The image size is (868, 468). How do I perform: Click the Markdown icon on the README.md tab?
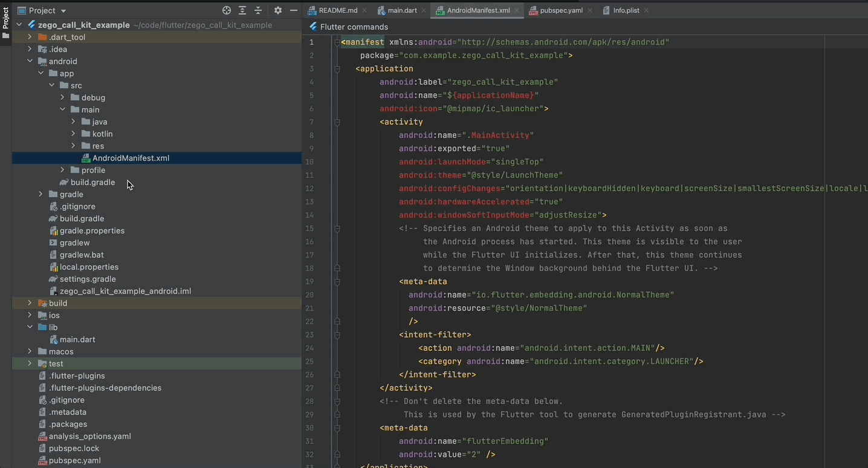313,10
